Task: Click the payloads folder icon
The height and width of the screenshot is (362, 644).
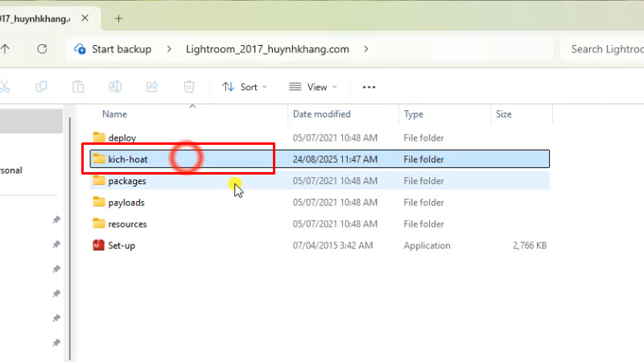Action: click(x=98, y=202)
